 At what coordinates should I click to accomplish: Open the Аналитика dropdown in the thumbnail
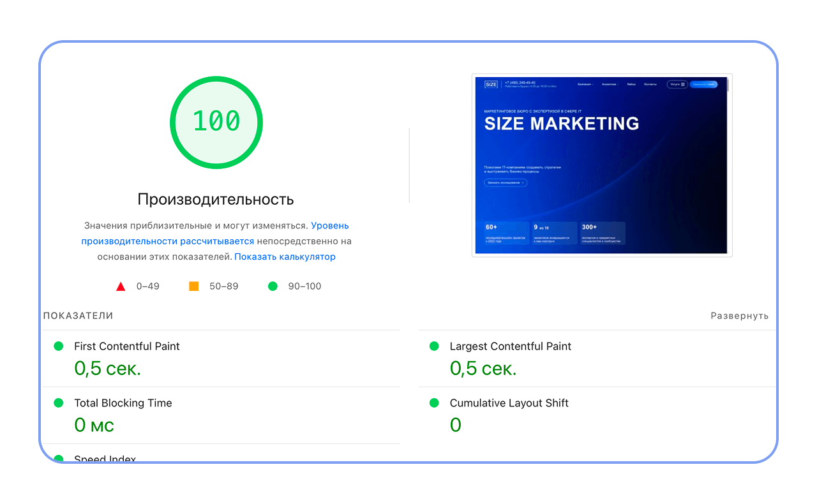(610, 84)
